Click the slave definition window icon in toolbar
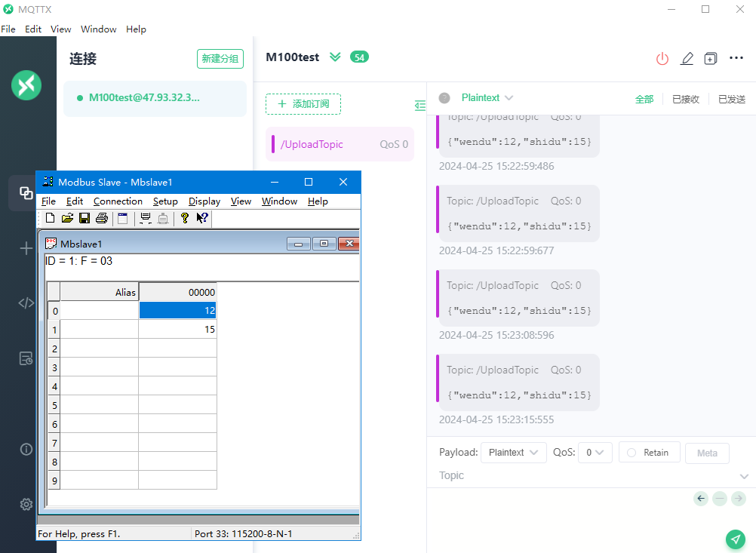Viewport: 756px width, 553px height. pyautogui.click(x=123, y=218)
